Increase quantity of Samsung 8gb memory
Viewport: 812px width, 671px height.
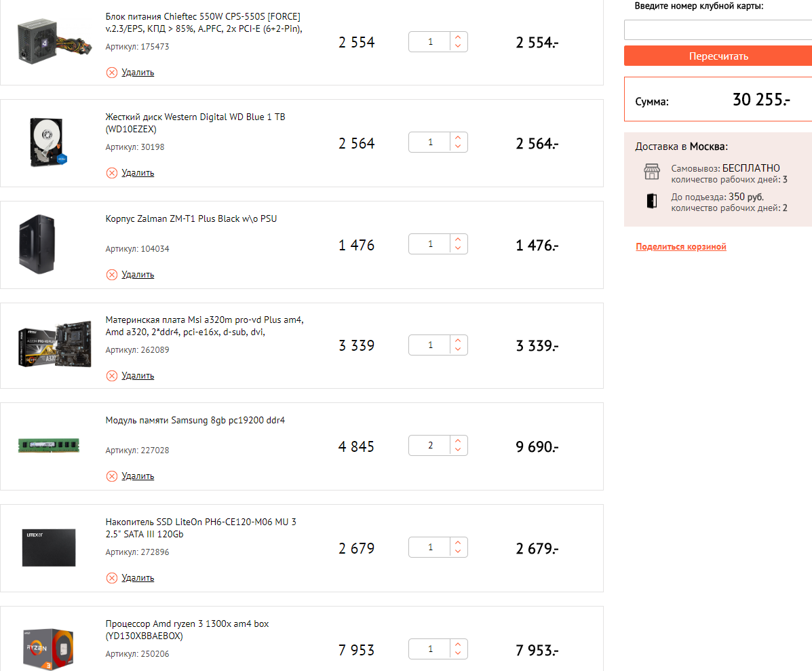point(459,442)
